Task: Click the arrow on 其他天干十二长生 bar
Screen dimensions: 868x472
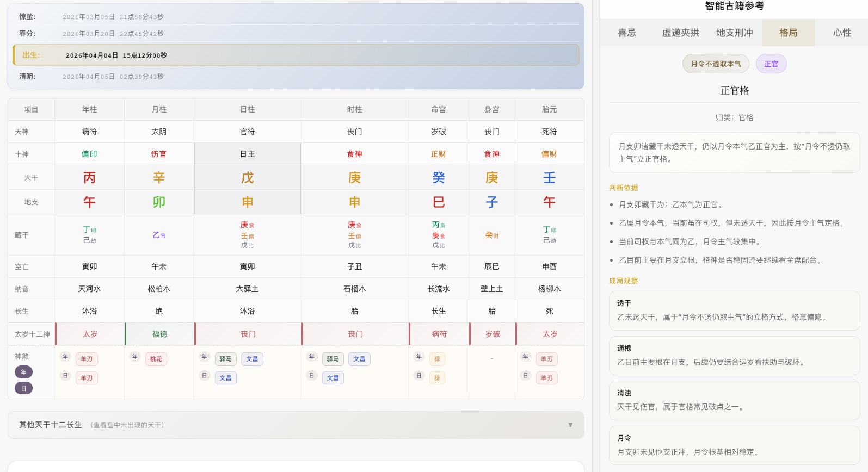Action: [x=570, y=425]
